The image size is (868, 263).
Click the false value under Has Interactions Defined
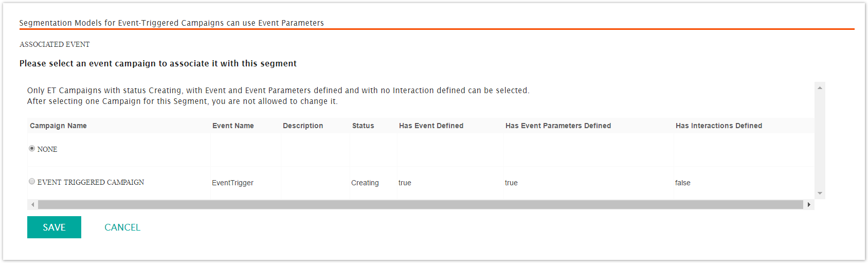click(682, 183)
